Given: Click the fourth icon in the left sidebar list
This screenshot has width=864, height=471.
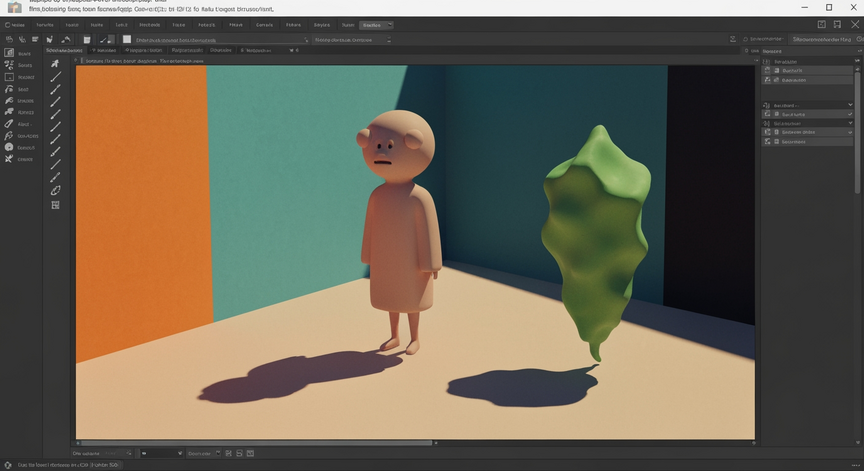Looking at the screenshot, I should pos(9,89).
